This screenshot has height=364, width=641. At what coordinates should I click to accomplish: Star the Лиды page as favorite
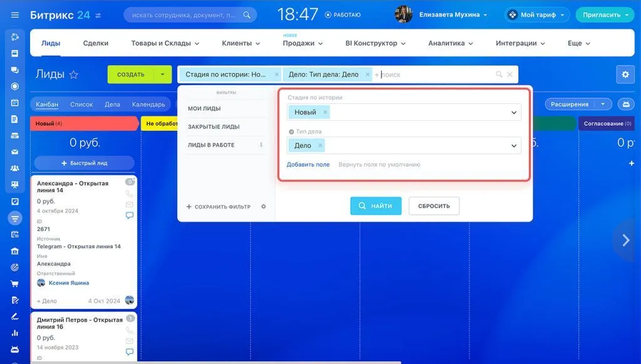[74, 74]
